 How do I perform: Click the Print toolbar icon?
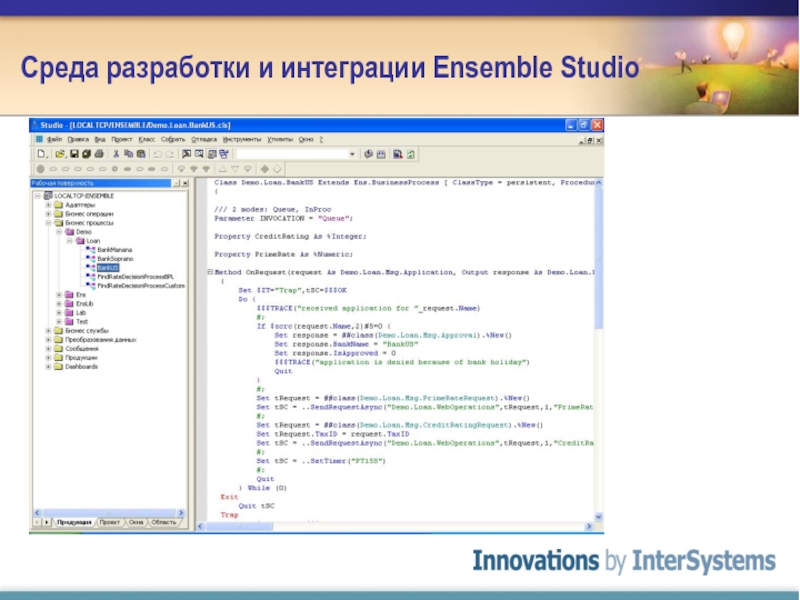tap(100, 154)
